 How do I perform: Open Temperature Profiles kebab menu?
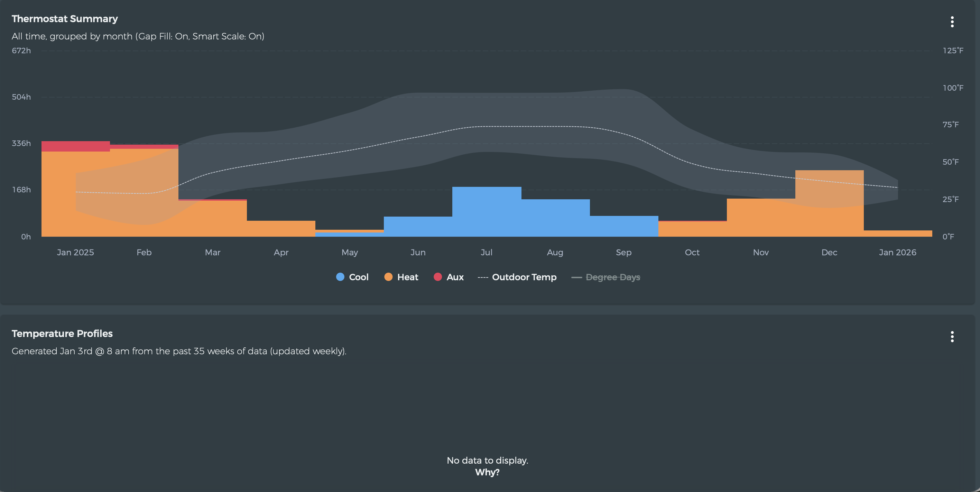(952, 336)
